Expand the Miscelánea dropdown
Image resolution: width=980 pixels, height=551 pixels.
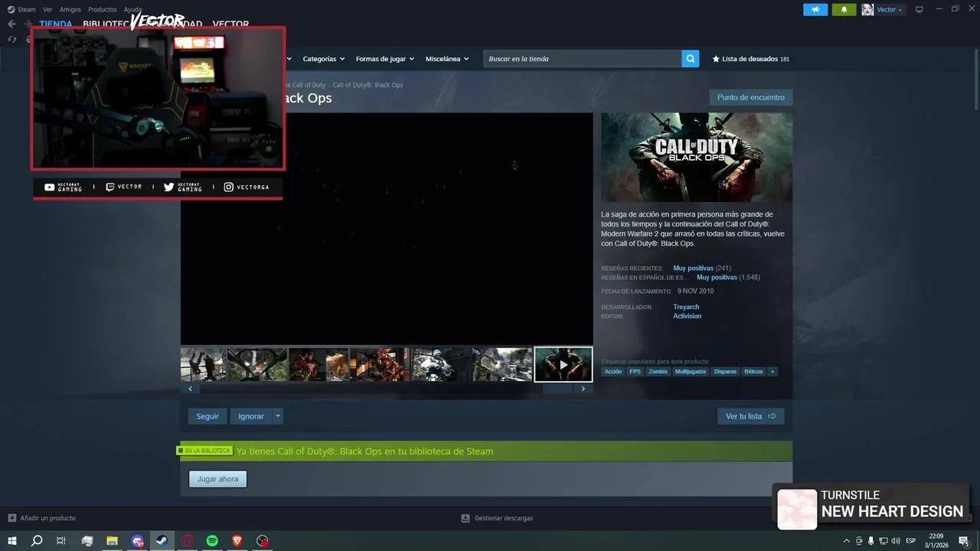(447, 59)
